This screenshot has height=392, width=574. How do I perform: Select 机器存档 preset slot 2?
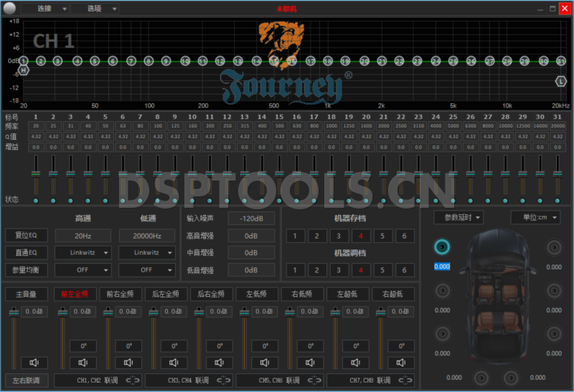click(x=316, y=236)
